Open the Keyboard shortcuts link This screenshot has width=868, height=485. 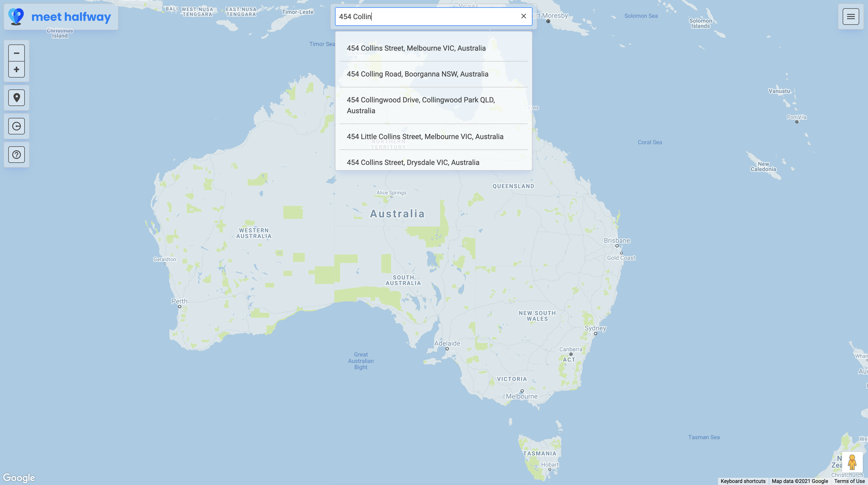tap(743, 481)
